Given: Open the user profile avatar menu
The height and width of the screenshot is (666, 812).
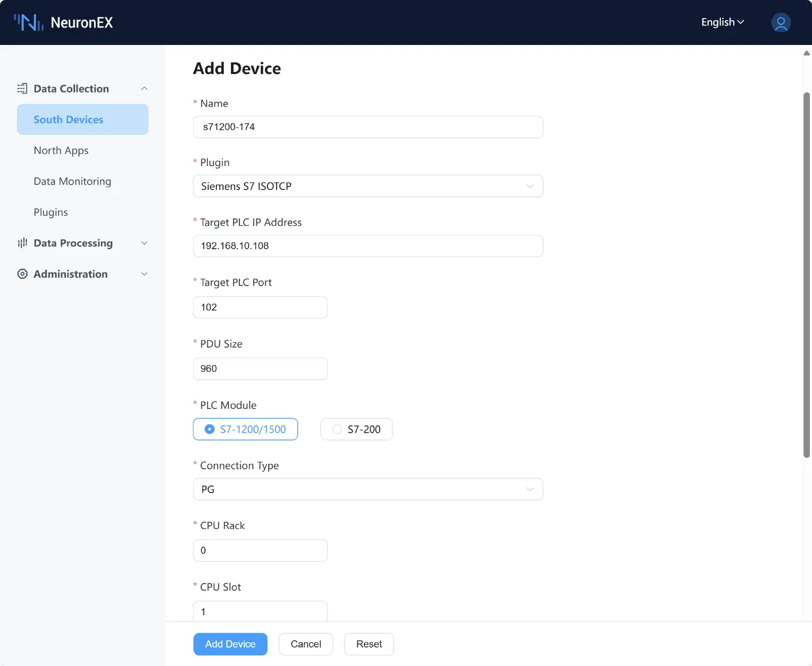Looking at the screenshot, I should (780, 22).
